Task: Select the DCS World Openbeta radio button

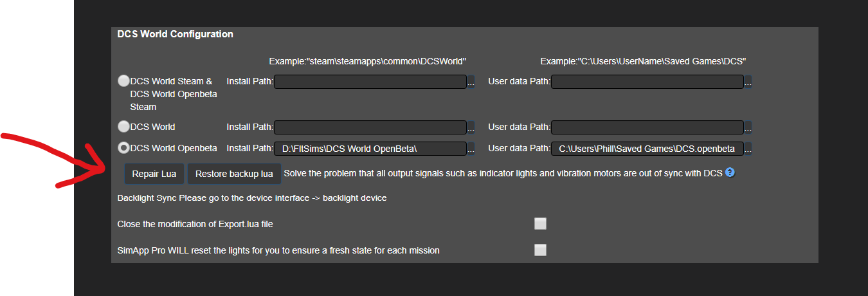Action: coord(123,147)
